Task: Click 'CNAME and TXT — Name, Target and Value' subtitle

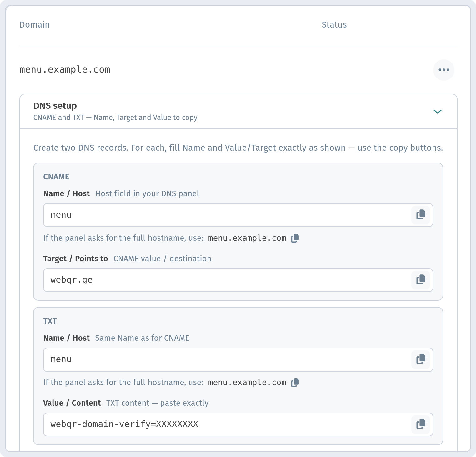Action: [x=115, y=118]
